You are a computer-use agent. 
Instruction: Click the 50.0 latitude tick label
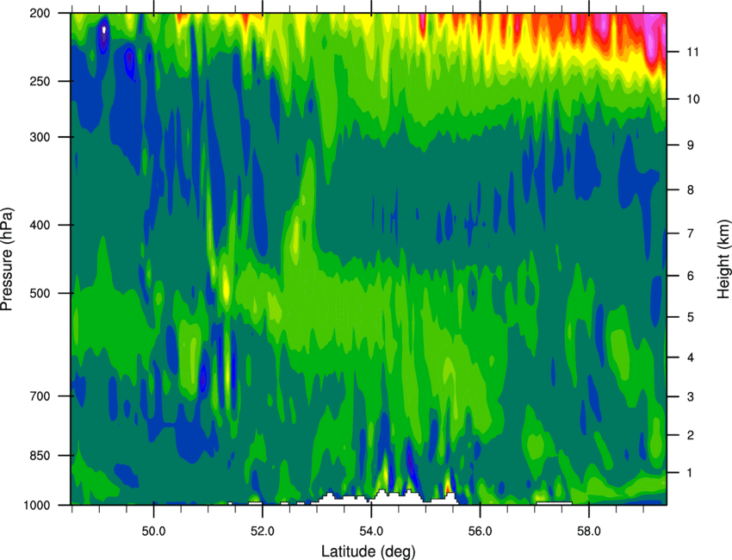coord(153,532)
